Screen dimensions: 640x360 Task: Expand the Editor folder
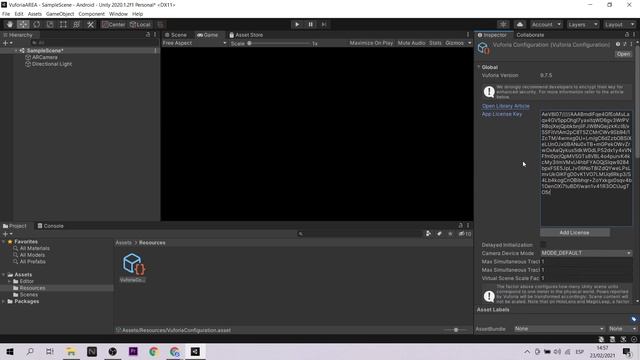click(x=10, y=281)
